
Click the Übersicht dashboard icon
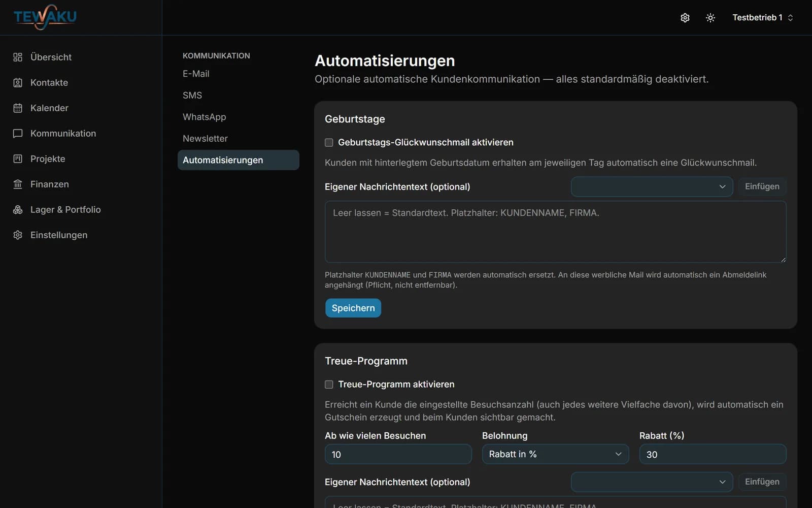[18, 57]
